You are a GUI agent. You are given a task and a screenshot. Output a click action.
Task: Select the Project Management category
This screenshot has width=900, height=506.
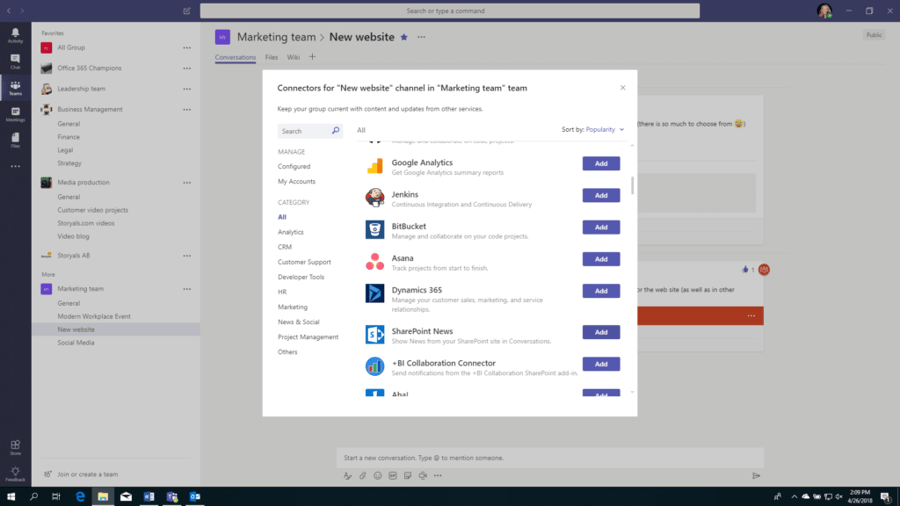click(x=308, y=337)
